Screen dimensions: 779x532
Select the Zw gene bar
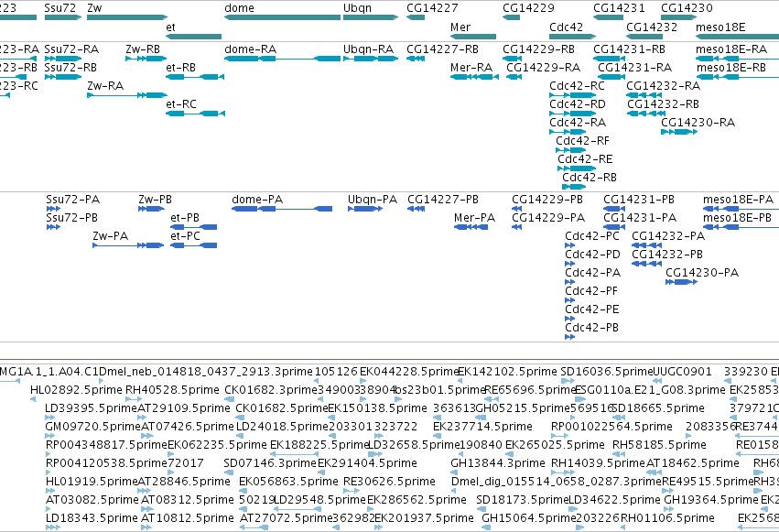click(x=127, y=17)
